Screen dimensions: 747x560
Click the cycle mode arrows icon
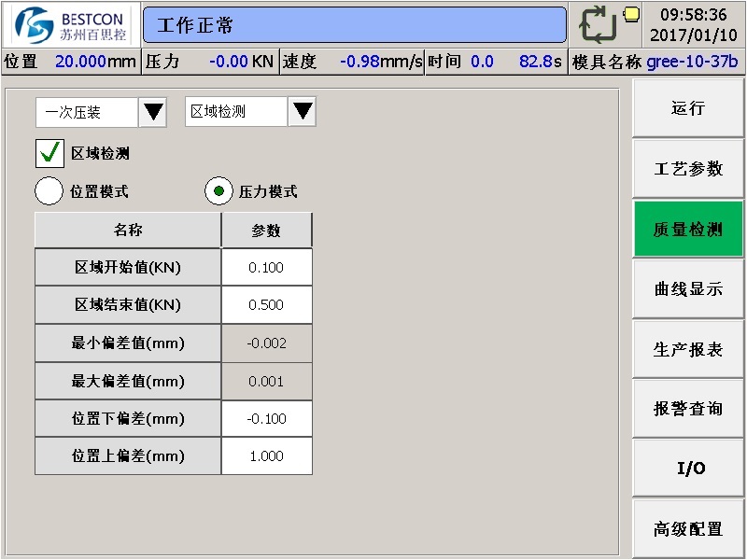click(x=598, y=24)
